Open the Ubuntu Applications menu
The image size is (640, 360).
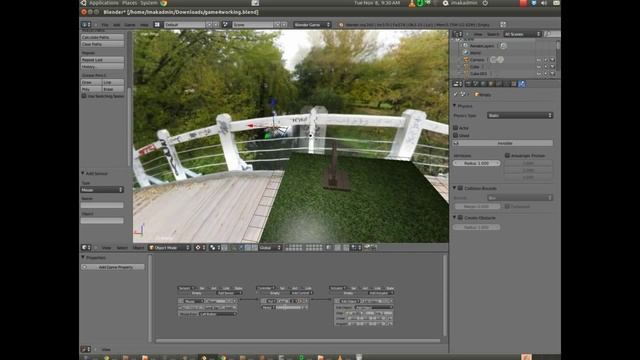tap(104, 3)
